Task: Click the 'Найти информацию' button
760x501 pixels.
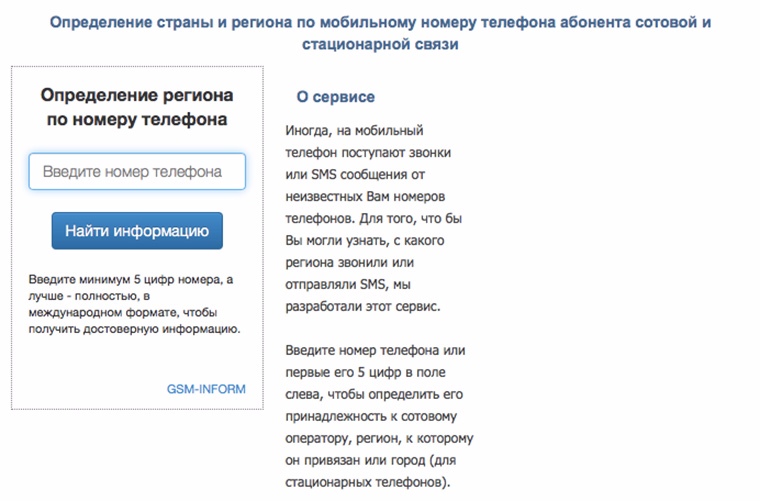Action: coord(137,231)
